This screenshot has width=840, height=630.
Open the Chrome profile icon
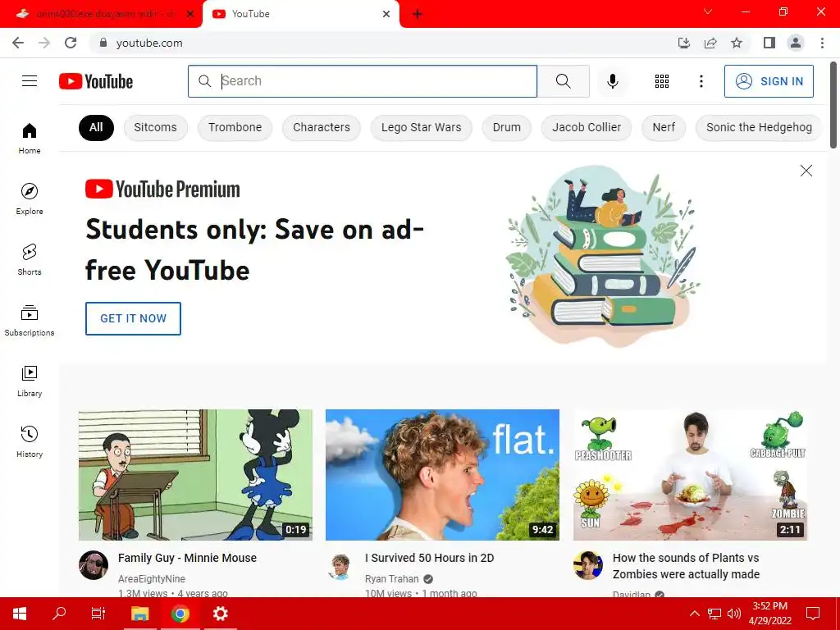796,43
